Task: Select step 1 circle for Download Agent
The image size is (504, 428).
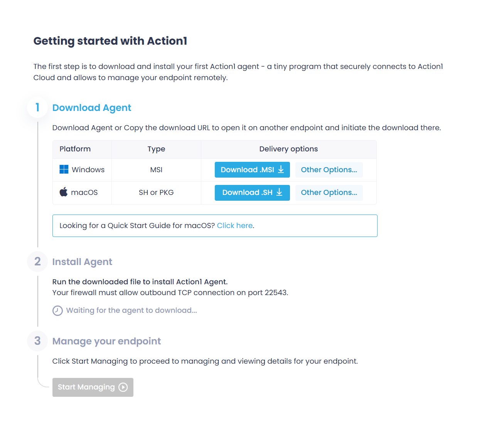Action: (x=37, y=107)
